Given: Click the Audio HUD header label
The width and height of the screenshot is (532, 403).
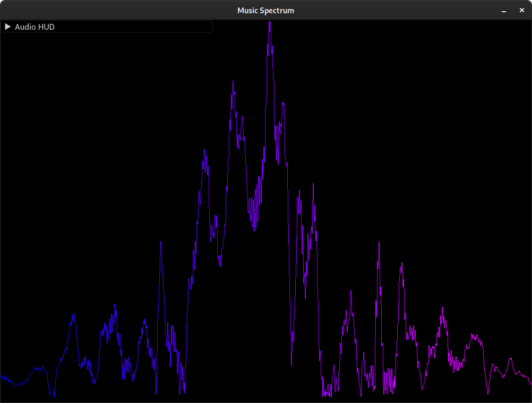Looking at the screenshot, I should coord(35,27).
